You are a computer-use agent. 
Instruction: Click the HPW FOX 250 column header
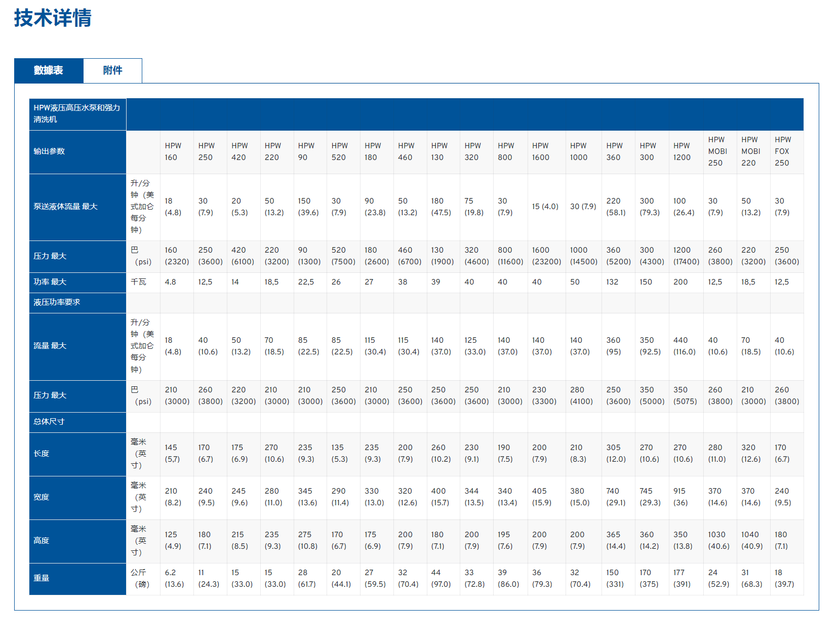(x=782, y=151)
